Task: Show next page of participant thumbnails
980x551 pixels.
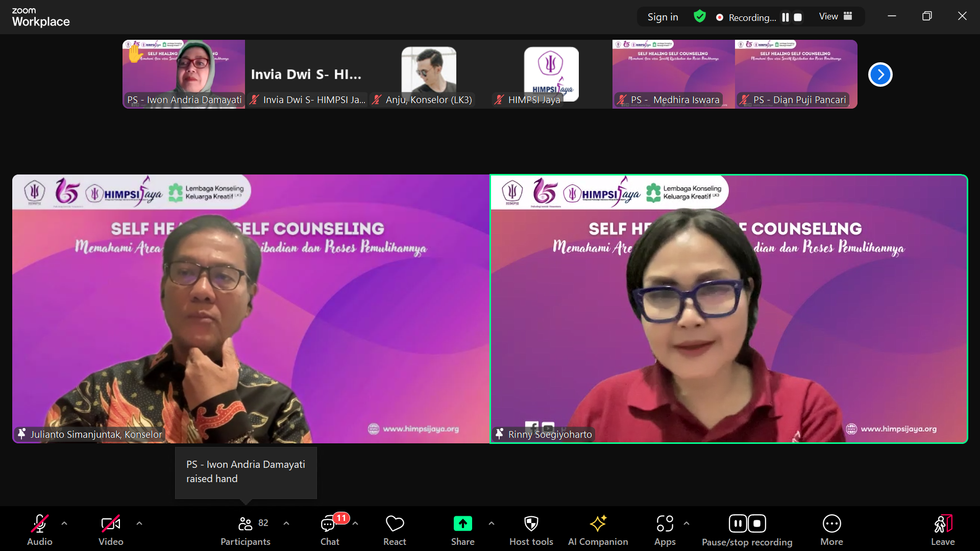Action: click(x=880, y=74)
